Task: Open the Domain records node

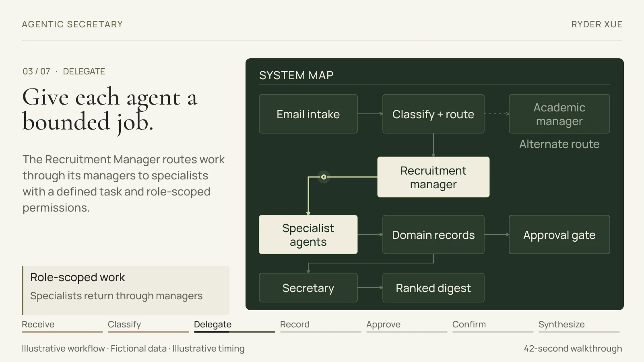Action: point(433,234)
